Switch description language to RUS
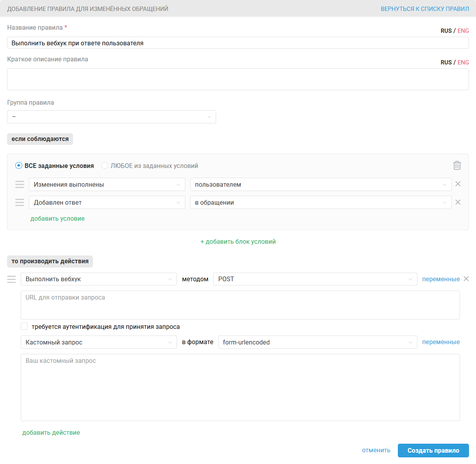The image size is (476, 464). point(446,62)
